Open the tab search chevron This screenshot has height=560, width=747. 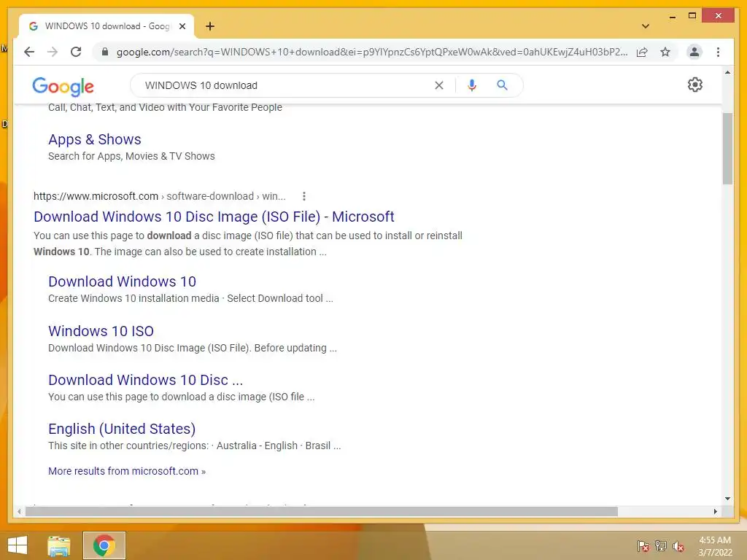tap(646, 26)
